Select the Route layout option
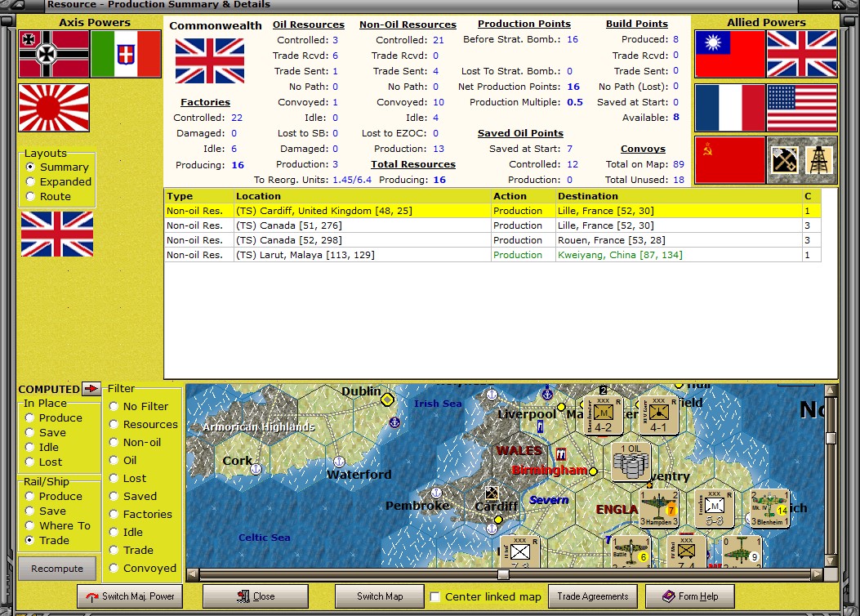 pos(48,196)
